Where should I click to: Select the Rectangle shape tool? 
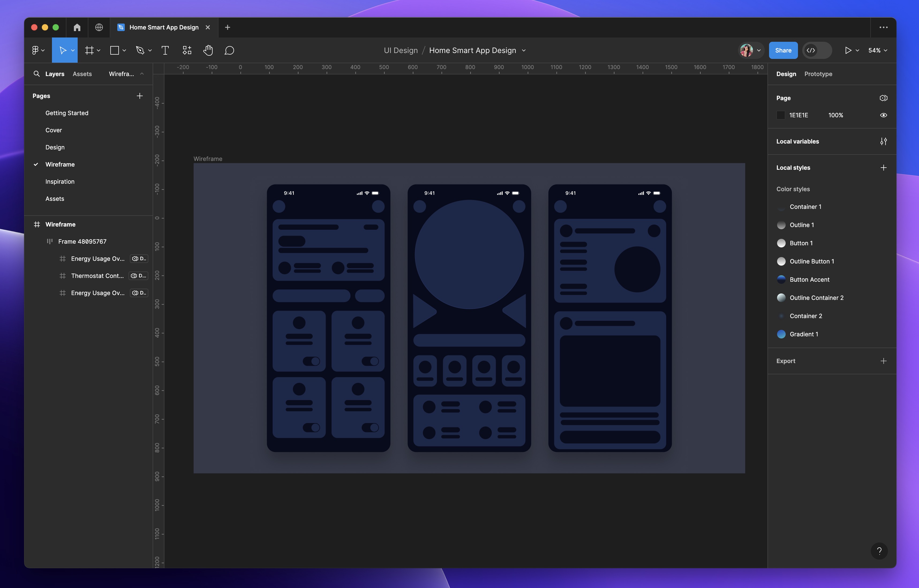[115, 50]
